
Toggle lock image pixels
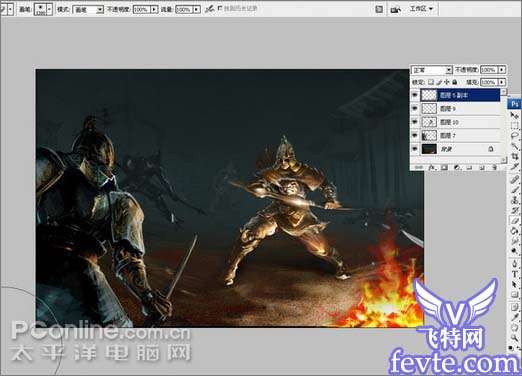point(439,82)
